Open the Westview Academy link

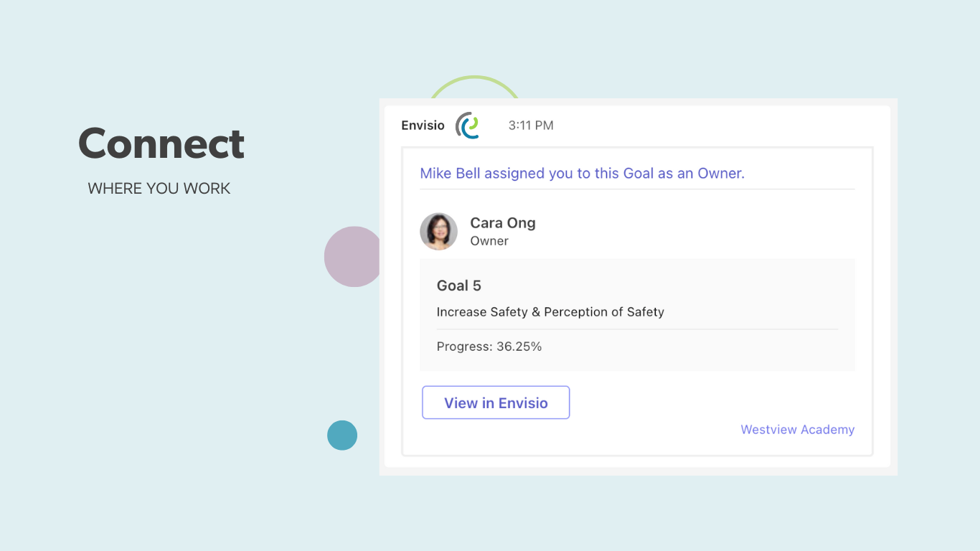pyautogui.click(x=797, y=430)
